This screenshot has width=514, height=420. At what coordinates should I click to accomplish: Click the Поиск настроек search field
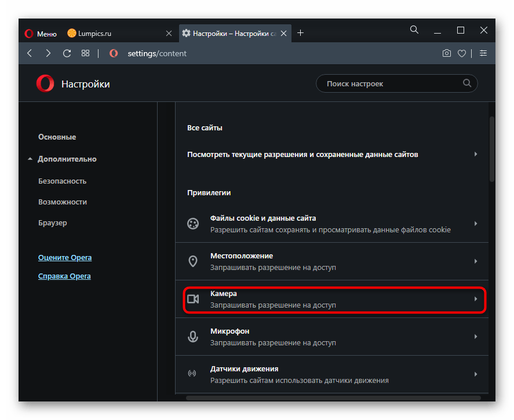391,84
